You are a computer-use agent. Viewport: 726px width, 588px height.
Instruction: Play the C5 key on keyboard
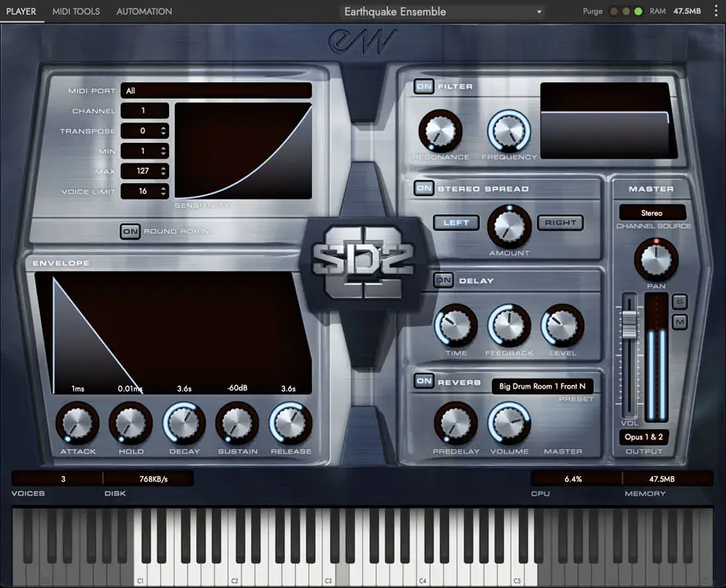[517, 574]
